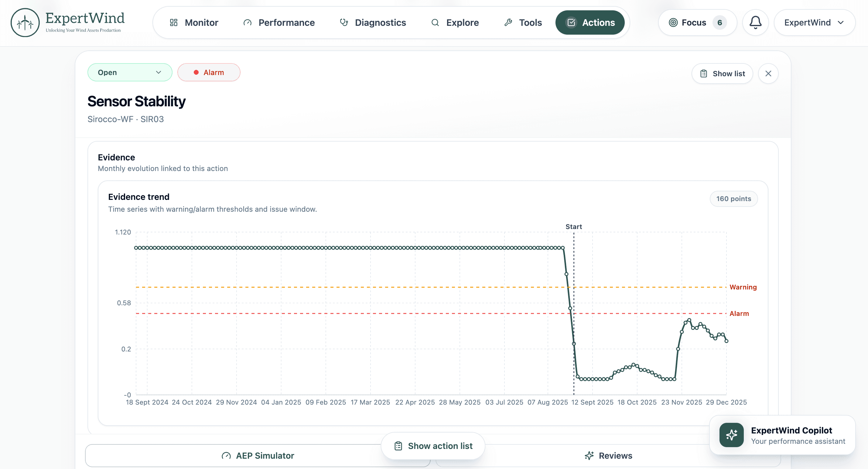Click the Sirocco-WF · SIR03 subtitle
This screenshot has height=469, width=868.
(x=126, y=119)
